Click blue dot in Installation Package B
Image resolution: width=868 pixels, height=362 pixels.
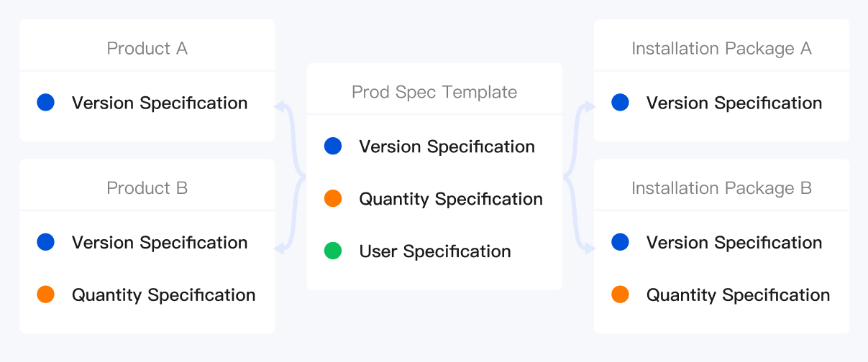[621, 242]
